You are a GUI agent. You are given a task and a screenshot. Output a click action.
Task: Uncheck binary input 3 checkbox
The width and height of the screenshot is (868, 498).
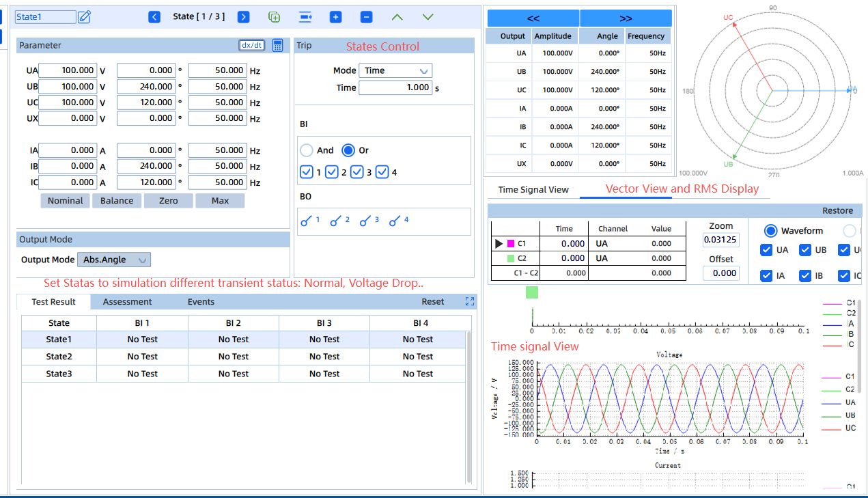pyautogui.click(x=357, y=172)
